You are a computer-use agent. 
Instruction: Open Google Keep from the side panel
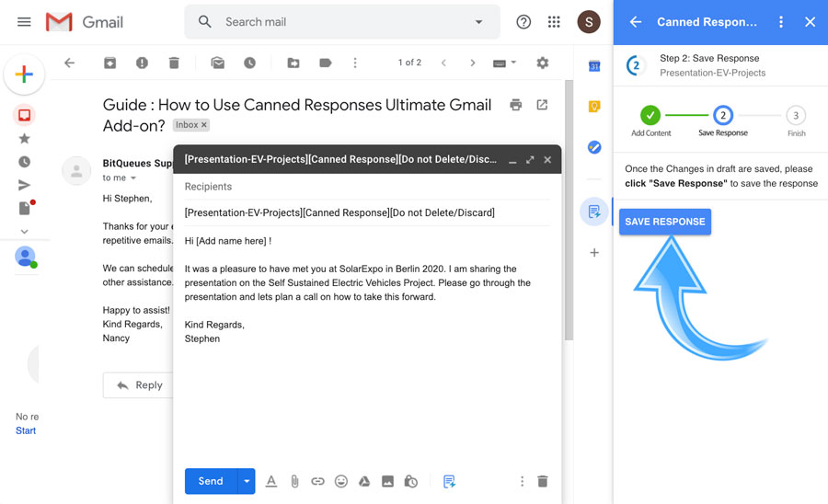(594, 107)
